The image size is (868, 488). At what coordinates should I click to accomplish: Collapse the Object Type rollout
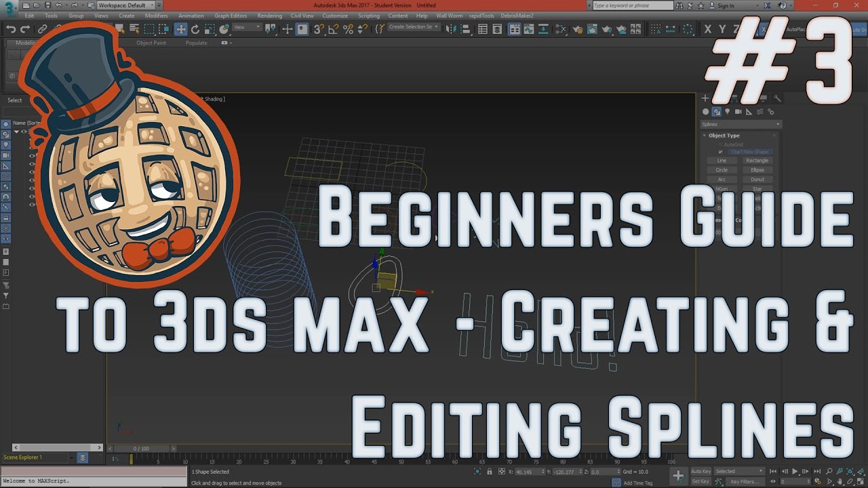[705, 136]
